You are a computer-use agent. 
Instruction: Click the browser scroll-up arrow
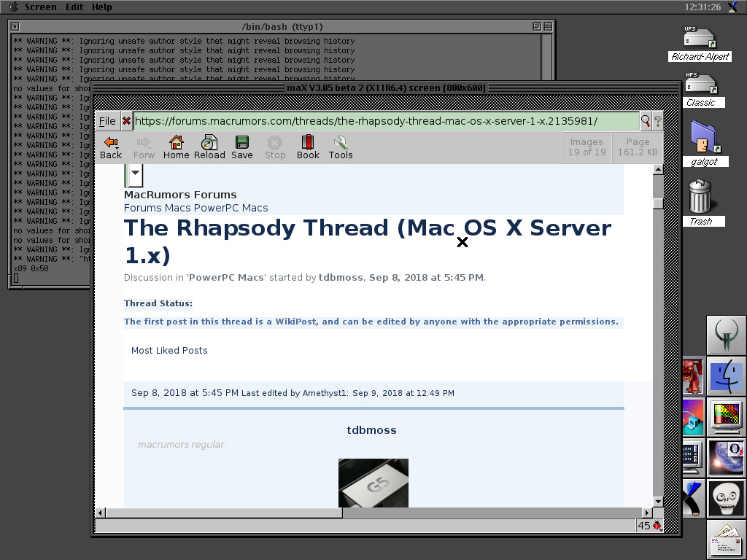(x=658, y=169)
